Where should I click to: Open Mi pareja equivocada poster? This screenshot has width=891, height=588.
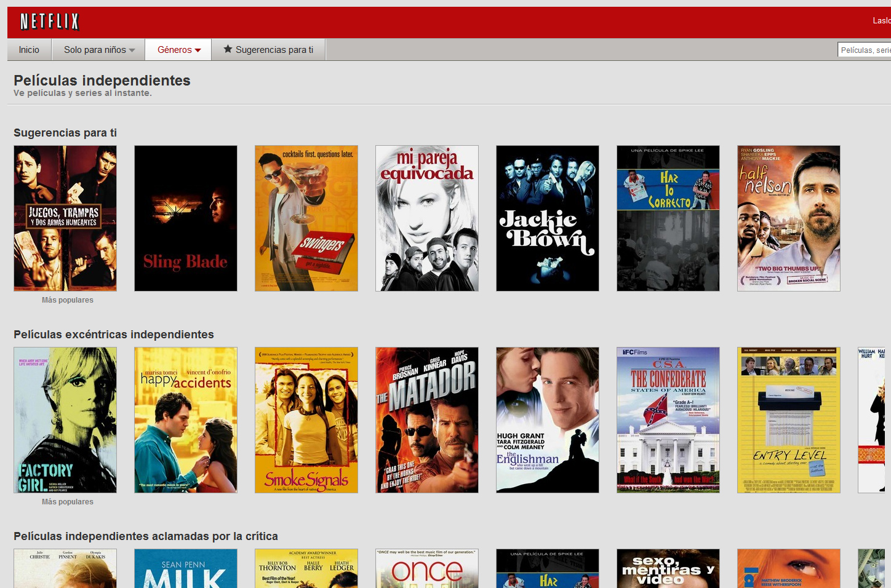tap(427, 218)
